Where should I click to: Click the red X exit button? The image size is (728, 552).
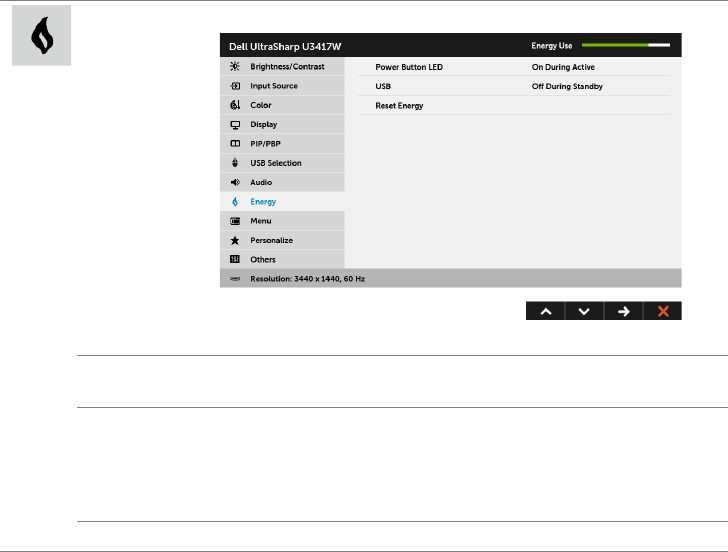click(663, 311)
